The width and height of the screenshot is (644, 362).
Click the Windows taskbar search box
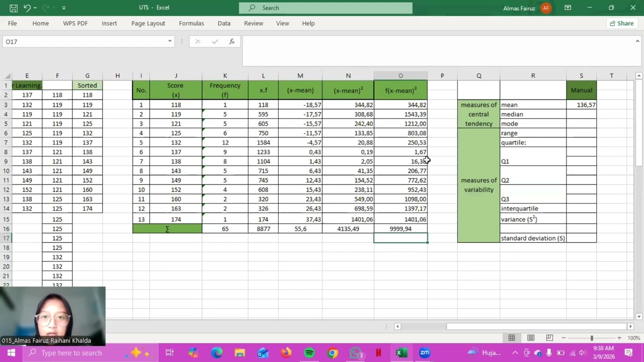(90, 353)
